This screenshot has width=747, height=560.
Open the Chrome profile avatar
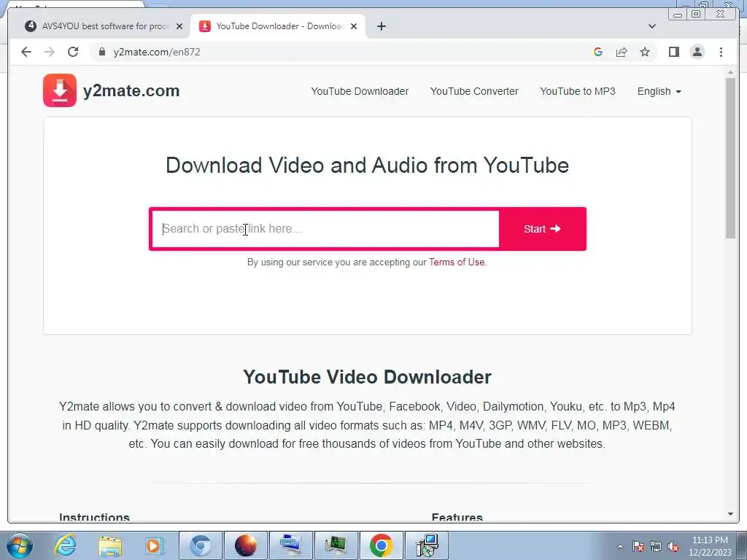click(697, 52)
